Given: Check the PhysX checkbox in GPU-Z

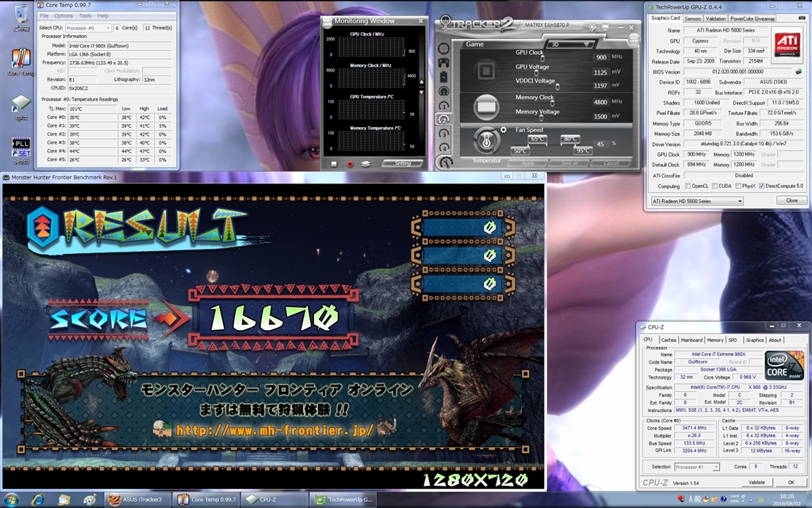Looking at the screenshot, I should pyautogui.click(x=739, y=186).
